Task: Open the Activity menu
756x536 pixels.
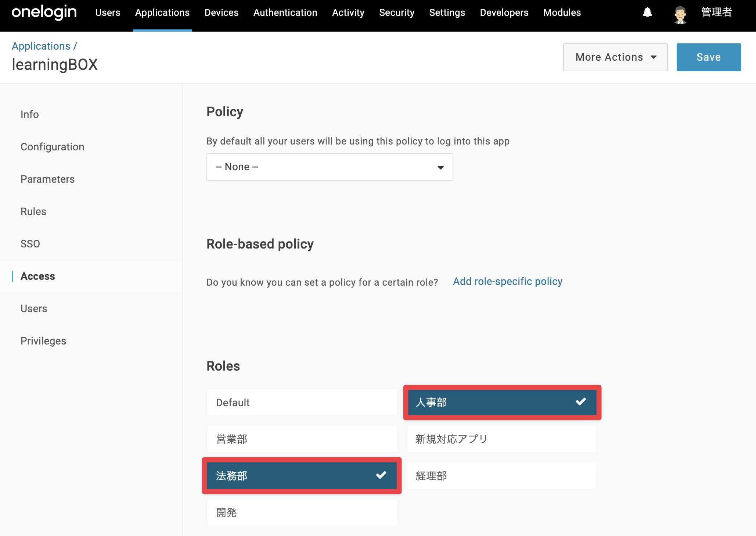Action: point(348,12)
